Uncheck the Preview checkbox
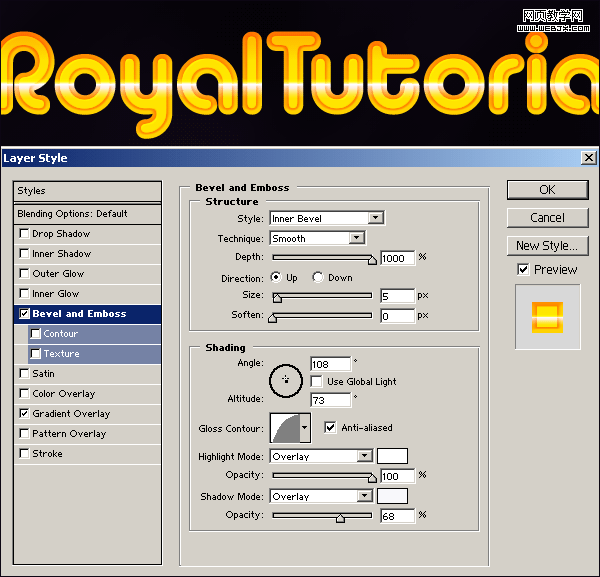Image resolution: width=600 pixels, height=577 pixels. coord(523,269)
